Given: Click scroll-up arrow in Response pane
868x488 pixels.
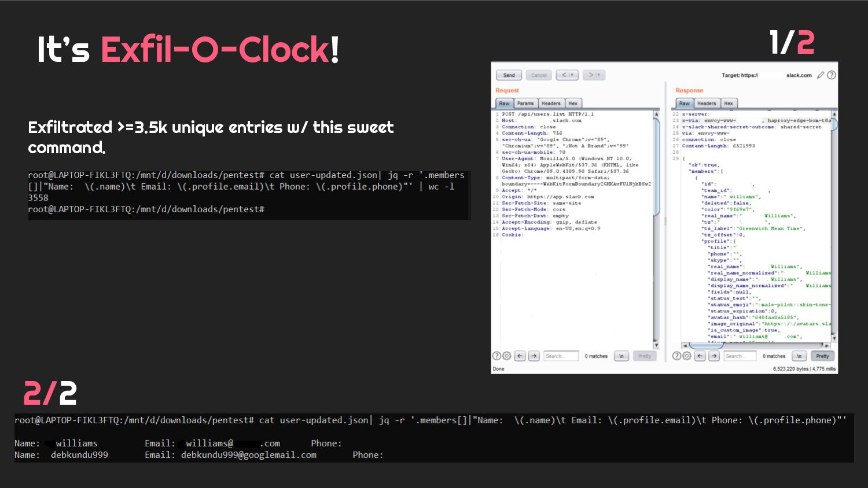Looking at the screenshot, I should tap(834, 114).
